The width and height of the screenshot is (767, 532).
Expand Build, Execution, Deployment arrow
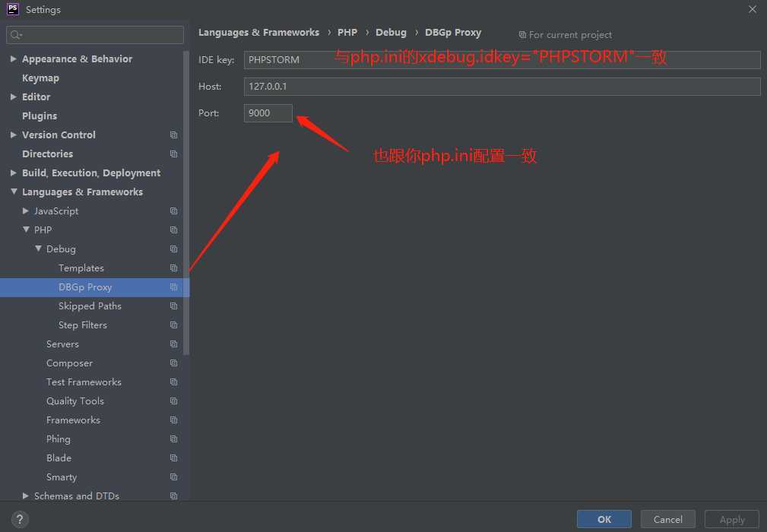pos(13,173)
